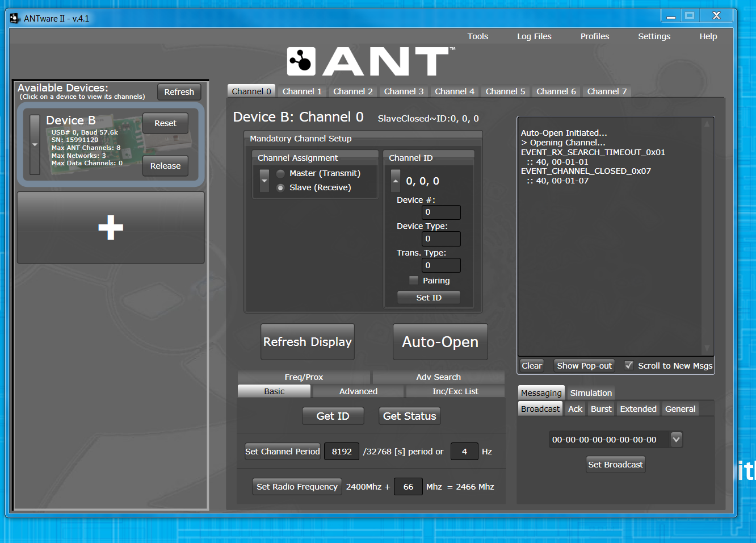Click Show Pop-out button
756x543 pixels.
click(x=585, y=366)
